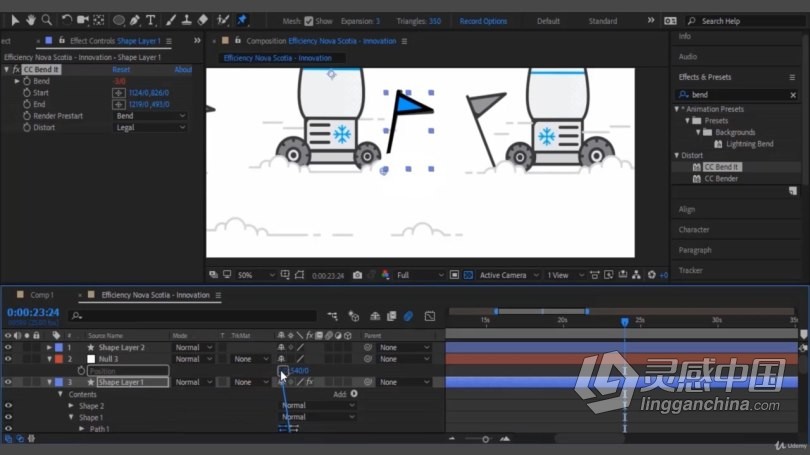Select the Brush tool
This screenshot has width=810, height=455.
pos(170,20)
